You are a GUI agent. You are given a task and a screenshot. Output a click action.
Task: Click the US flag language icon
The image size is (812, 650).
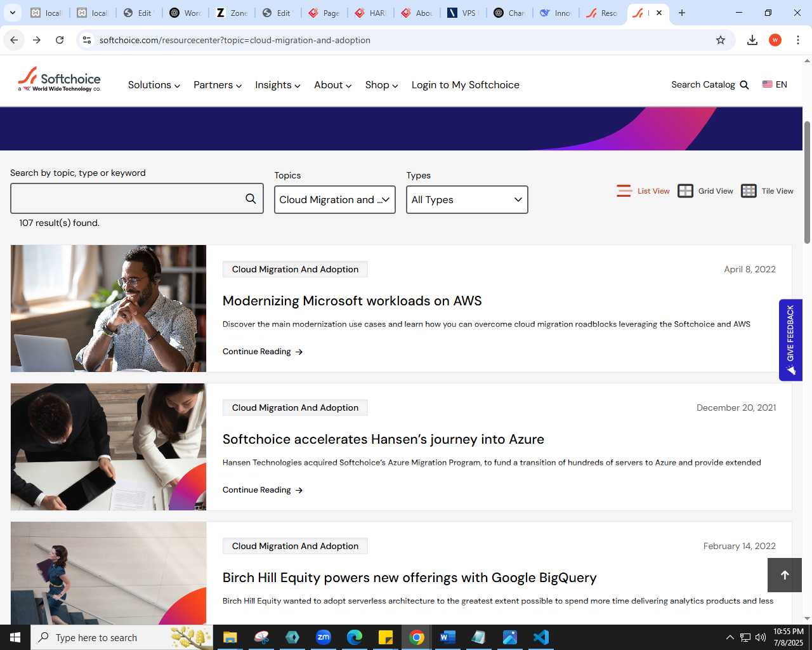[x=768, y=84]
